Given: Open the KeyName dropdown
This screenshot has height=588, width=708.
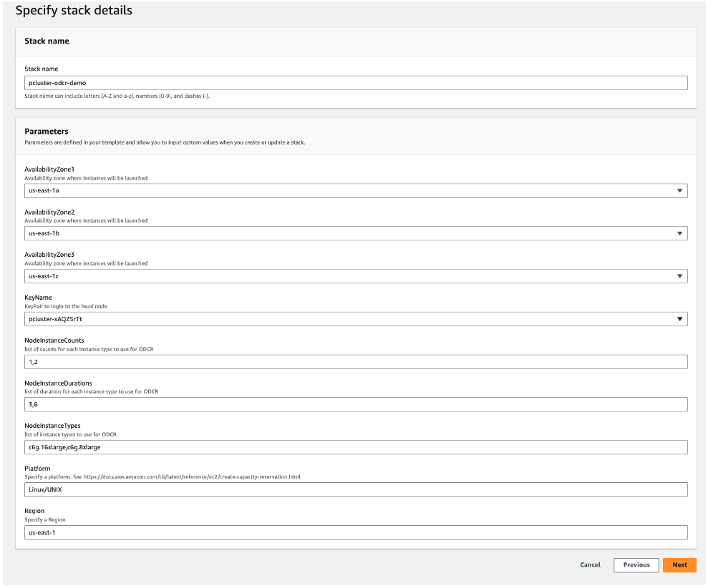Looking at the screenshot, I should pyautogui.click(x=680, y=318).
